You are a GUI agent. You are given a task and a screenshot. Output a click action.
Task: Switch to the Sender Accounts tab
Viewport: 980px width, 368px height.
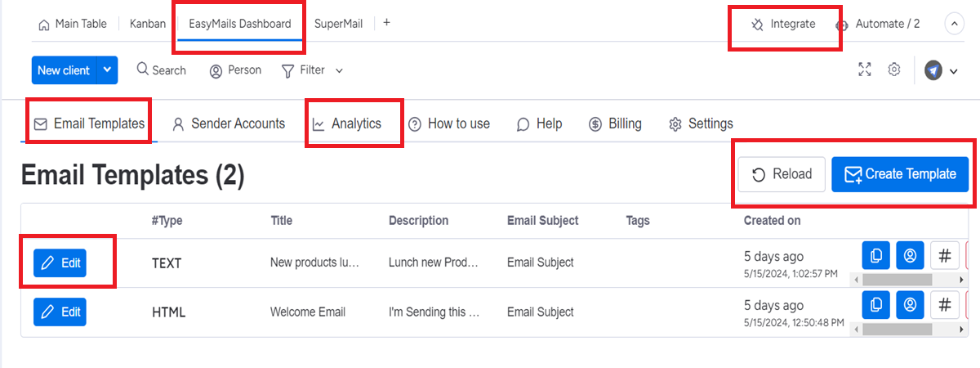pos(229,123)
